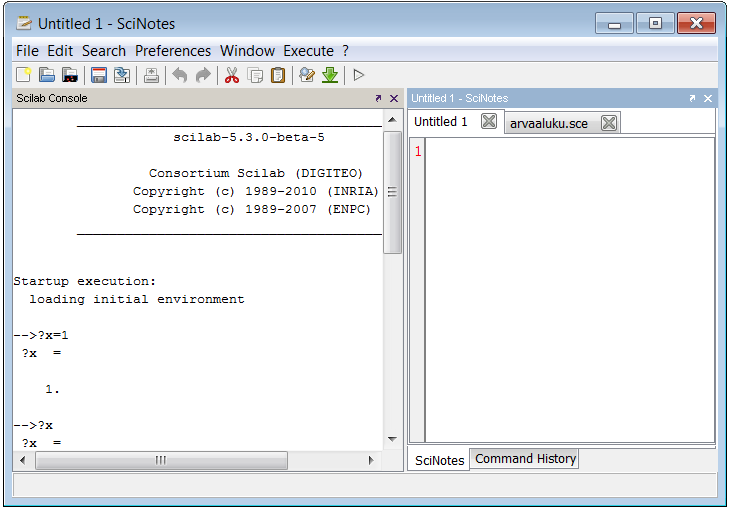Open Find/Replace with the magnifier pencil icon
The image size is (729, 511).
(x=307, y=75)
